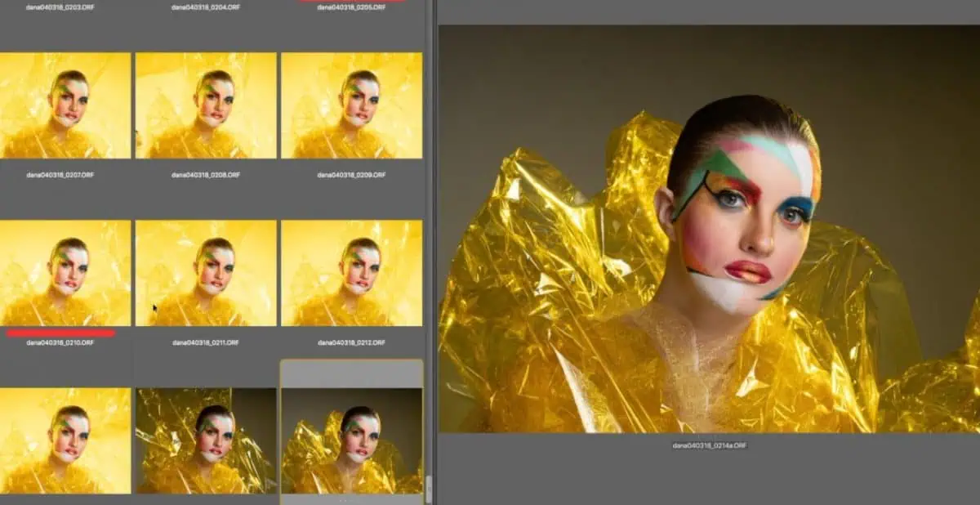Click the preview caption dana040318_0214a.ORF
Screen dimensions: 980x505
pyautogui.click(x=709, y=445)
